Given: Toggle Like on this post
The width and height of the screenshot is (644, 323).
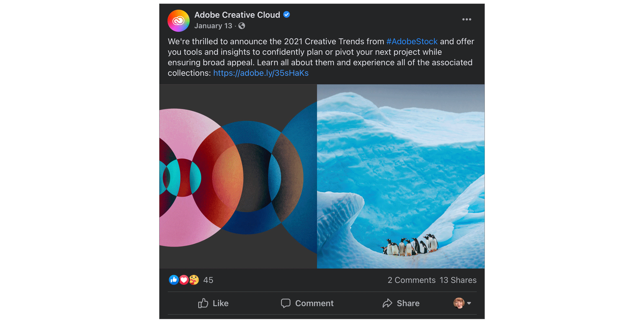Looking at the screenshot, I should [x=213, y=303].
